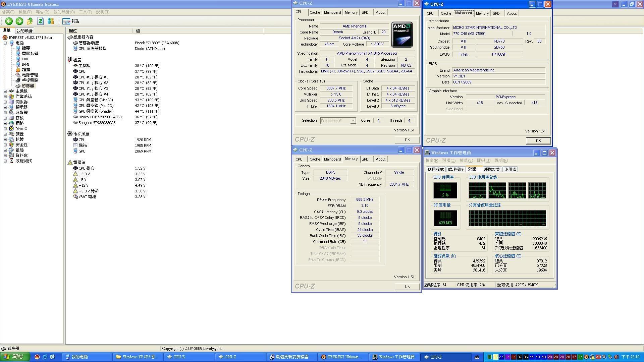The image size is (644, 362).
Task: Expand the DirectX tree node
Action: click(x=5, y=129)
